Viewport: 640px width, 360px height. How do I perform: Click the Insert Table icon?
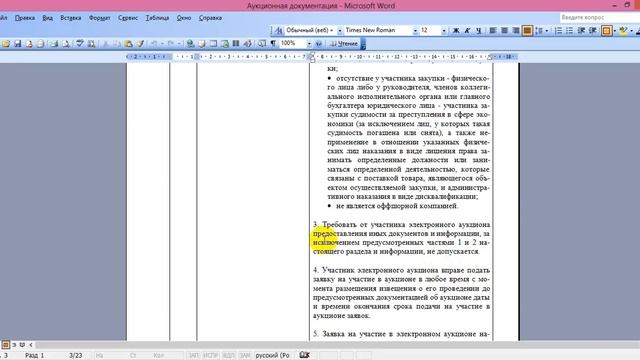pos(213,44)
